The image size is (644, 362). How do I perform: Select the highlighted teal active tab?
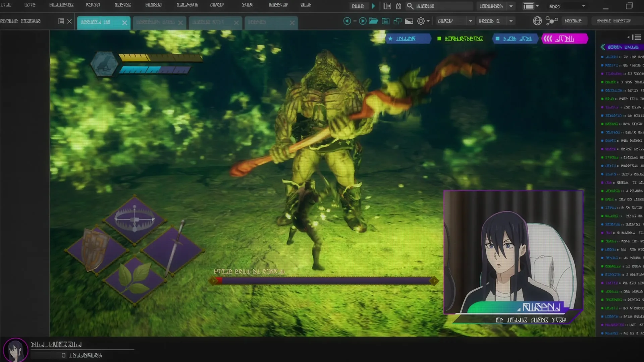pyautogui.click(x=104, y=22)
